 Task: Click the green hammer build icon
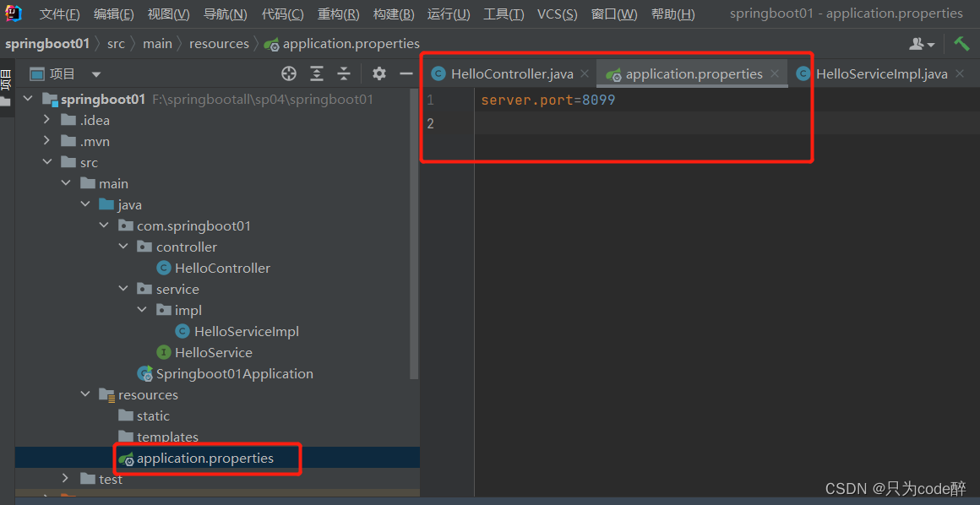[x=961, y=43]
